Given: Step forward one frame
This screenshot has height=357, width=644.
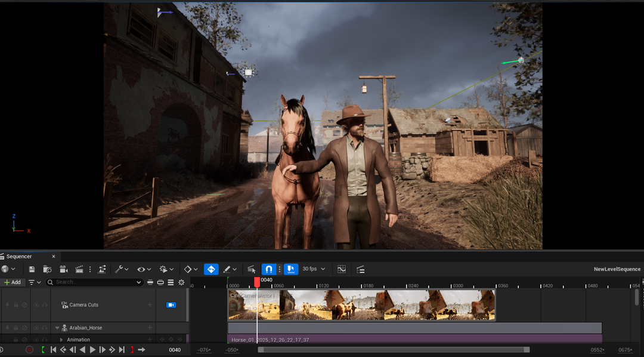Looking at the screenshot, I should [103, 350].
